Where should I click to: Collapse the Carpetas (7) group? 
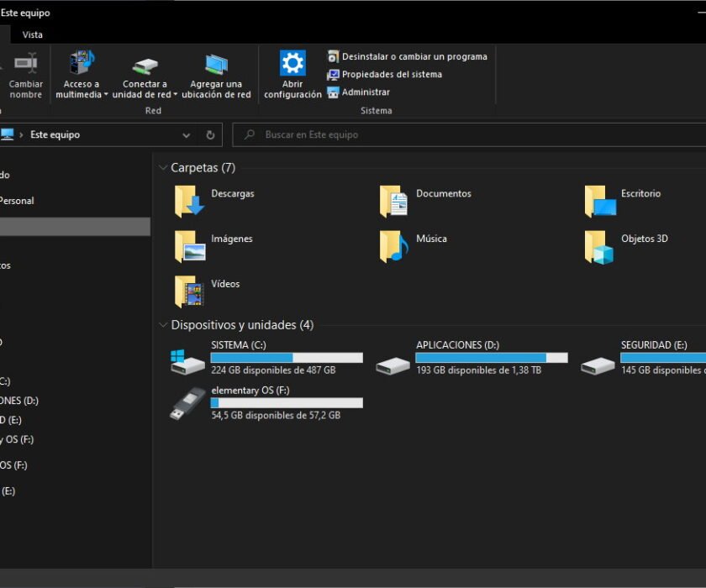click(162, 168)
